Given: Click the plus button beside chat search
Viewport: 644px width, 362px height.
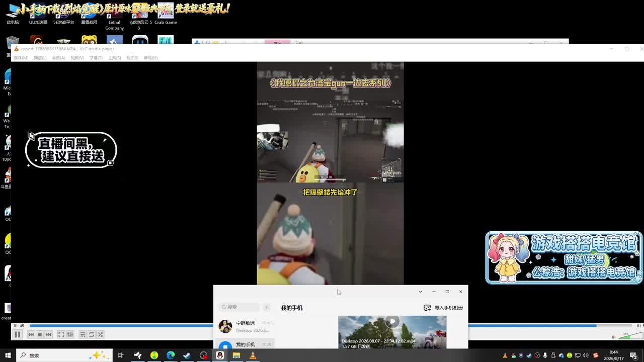Looking at the screenshot, I should click(x=267, y=307).
